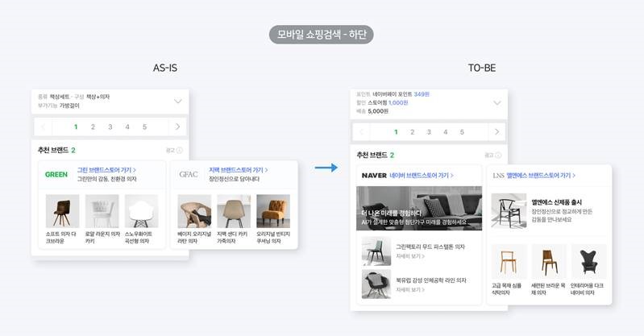Open the beige rattan chair thumbnail
The height and width of the screenshot is (336, 644).
[x=194, y=211]
